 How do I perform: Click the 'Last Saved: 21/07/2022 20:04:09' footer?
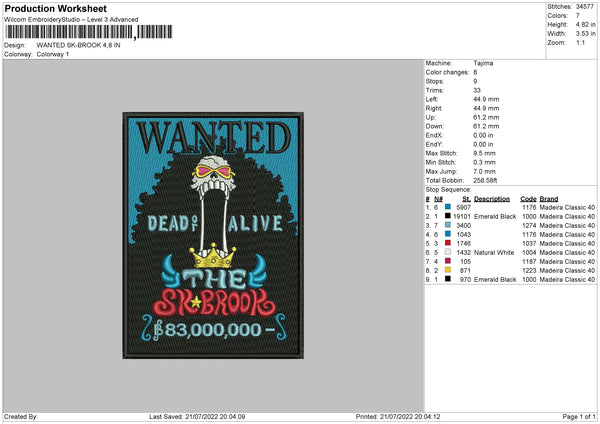click(197, 417)
